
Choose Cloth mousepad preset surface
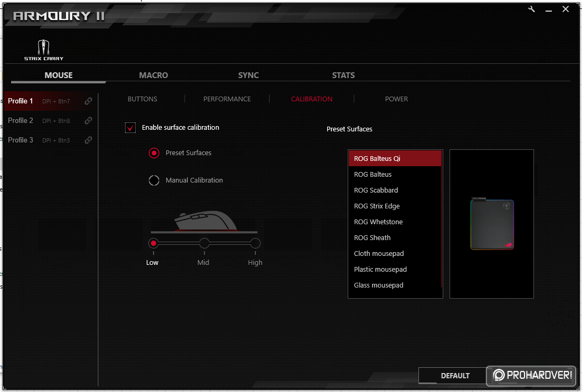[395, 254]
